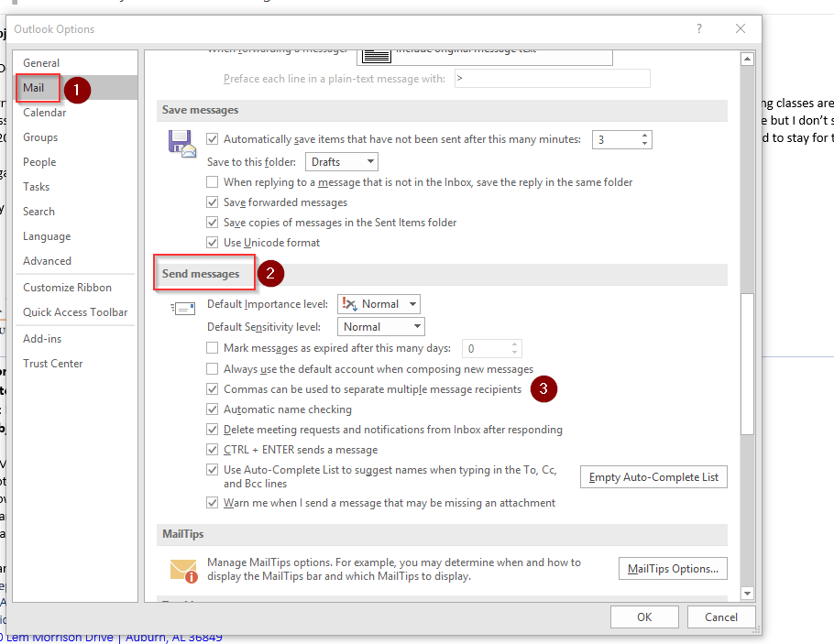Click the Empty Auto-Complete List button

point(653,477)
